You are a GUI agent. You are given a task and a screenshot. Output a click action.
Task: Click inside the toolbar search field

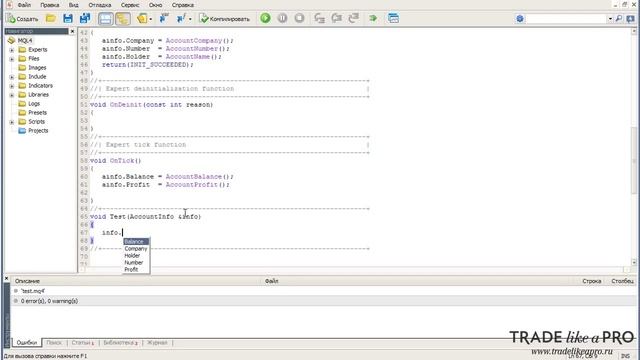(x=567, y=18)
